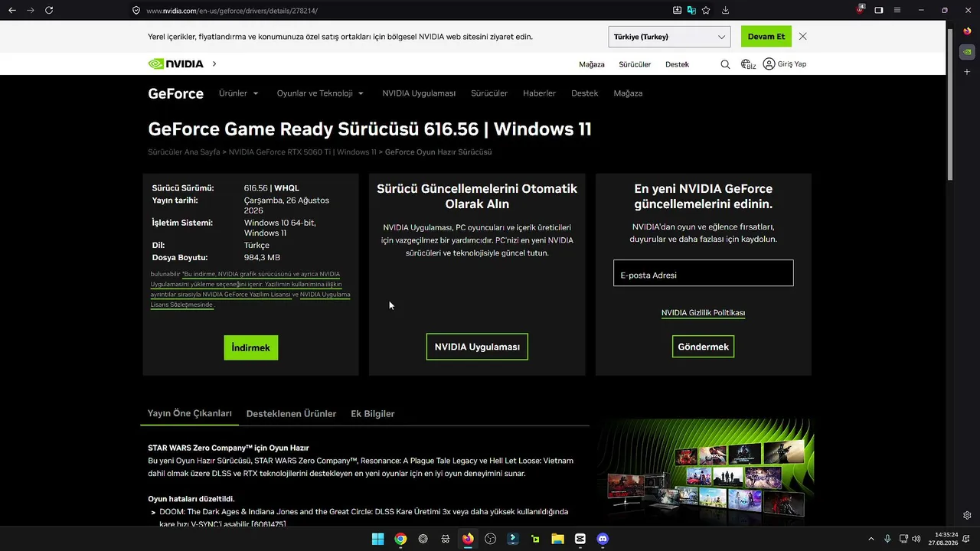Screen dimensions: 980x551
Task: Open Haberler in the GeForce nav
Action: (539, 93)
